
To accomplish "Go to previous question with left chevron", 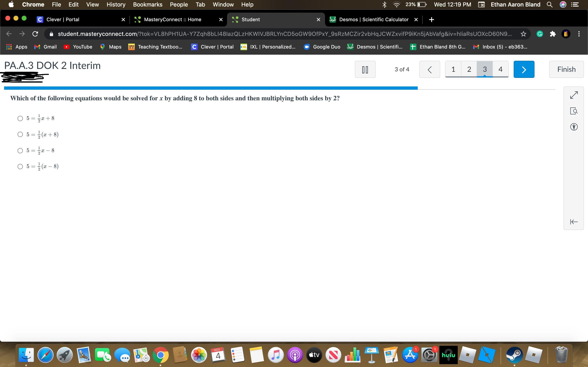I will 429,69.
